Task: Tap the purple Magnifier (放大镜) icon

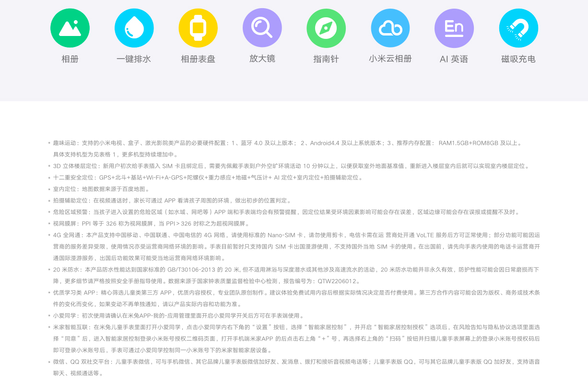Action: [x=262, y=28]
